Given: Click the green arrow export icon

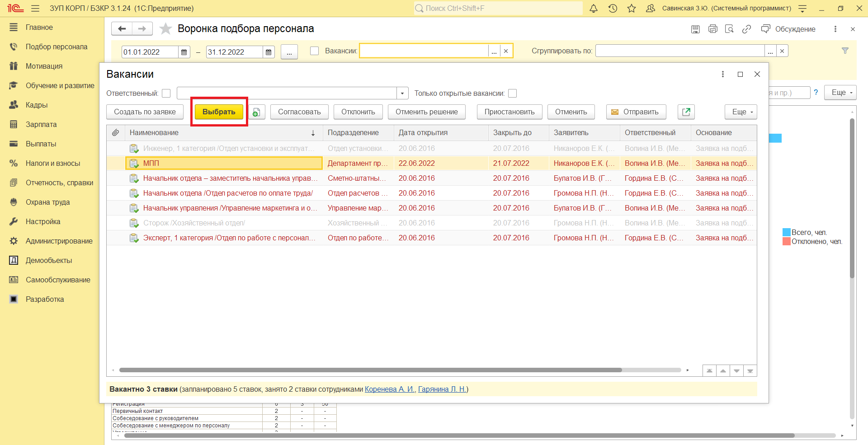Looking at the screenshot, I should [x=686, y=112].
